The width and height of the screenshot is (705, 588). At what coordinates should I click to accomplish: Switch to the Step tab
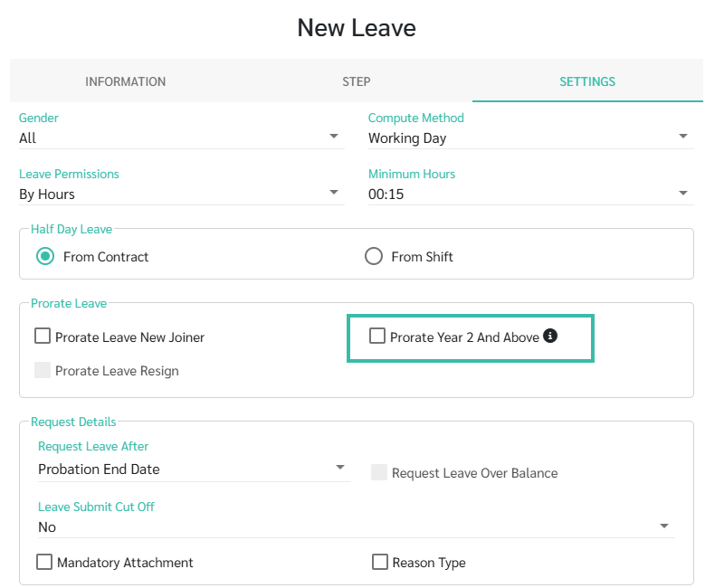click(356, 81)
